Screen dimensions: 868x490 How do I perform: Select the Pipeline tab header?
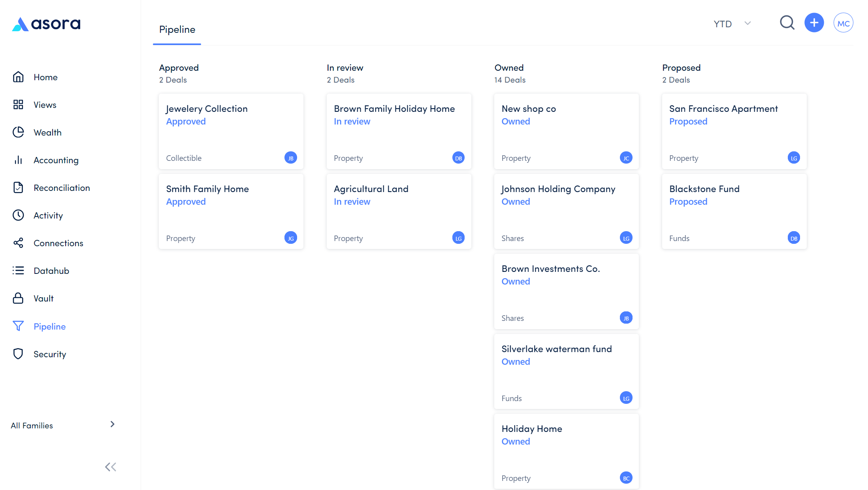[x=177, y=30]
